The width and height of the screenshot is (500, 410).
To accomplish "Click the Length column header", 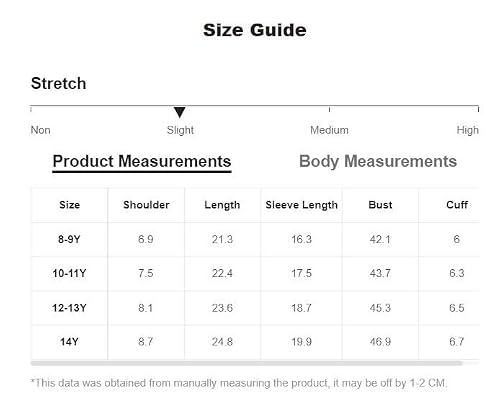I will click(x=222, y=205).
